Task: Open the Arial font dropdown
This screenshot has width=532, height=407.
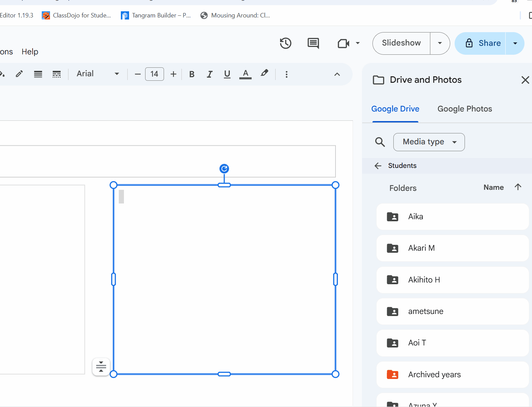Action: [98, 74]
